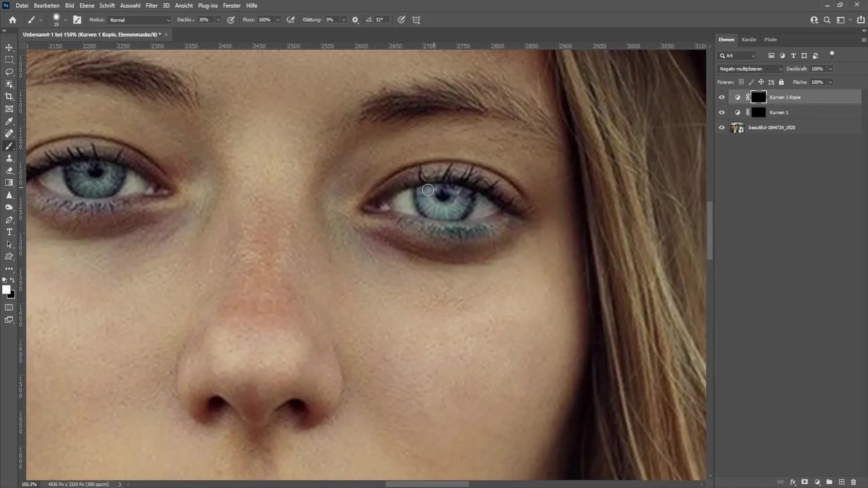Open the Bearbeiten menu
Image resolution: width=868 pixels, height=488 pixels.
(x=47, y=5)
